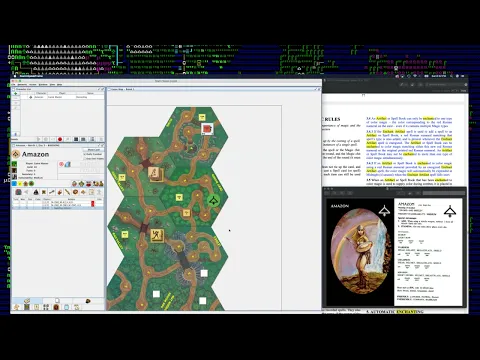
Task: Click the gray play arrow in character list toolbar
Action: pyautogui.click(x=39, y=139)
